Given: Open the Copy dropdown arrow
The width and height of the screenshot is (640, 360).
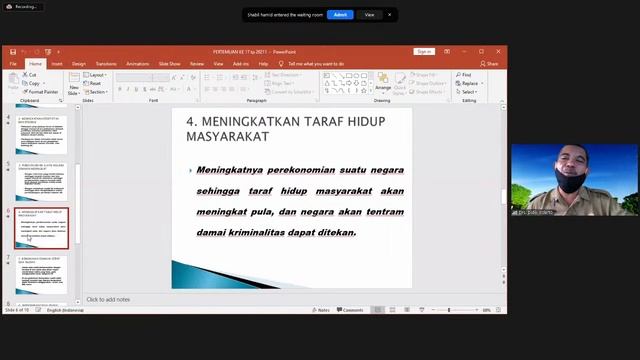Looking at the screenshot, I should 44,83.
